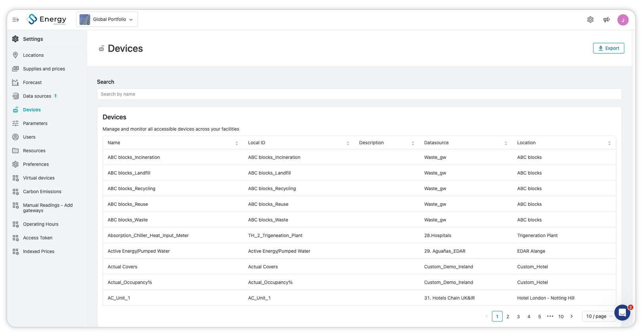Click the Carbon Emissions icon
The image size is (644, 336).
[15, 191]
